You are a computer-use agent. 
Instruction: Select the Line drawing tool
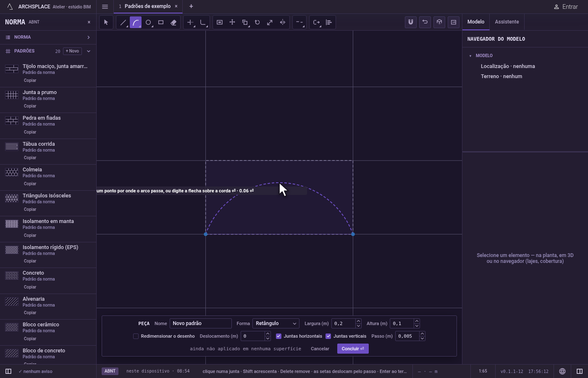123,22
